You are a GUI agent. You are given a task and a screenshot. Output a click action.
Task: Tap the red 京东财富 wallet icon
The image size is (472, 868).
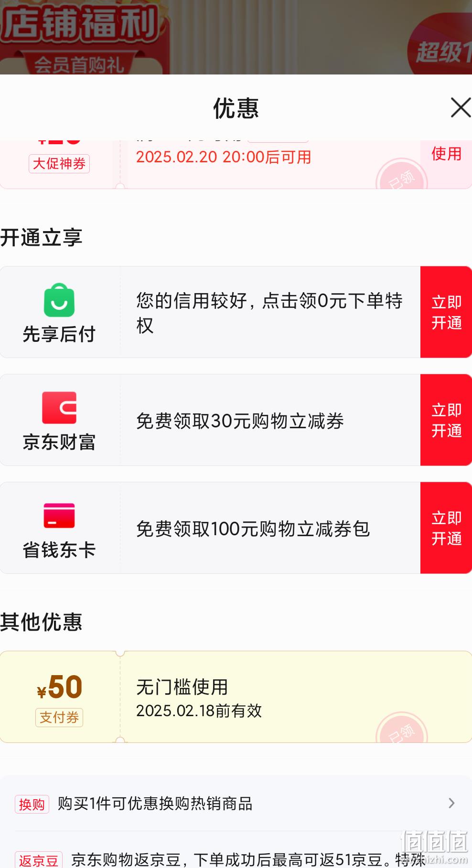coord(59,408)
